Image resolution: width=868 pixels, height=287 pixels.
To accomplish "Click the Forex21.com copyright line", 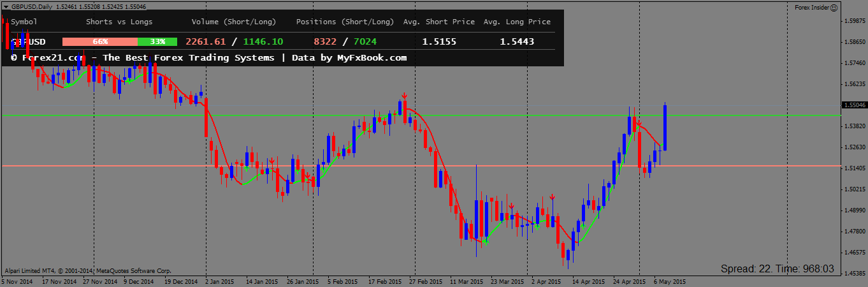I will pyautogui.click(x=208, y=57).
